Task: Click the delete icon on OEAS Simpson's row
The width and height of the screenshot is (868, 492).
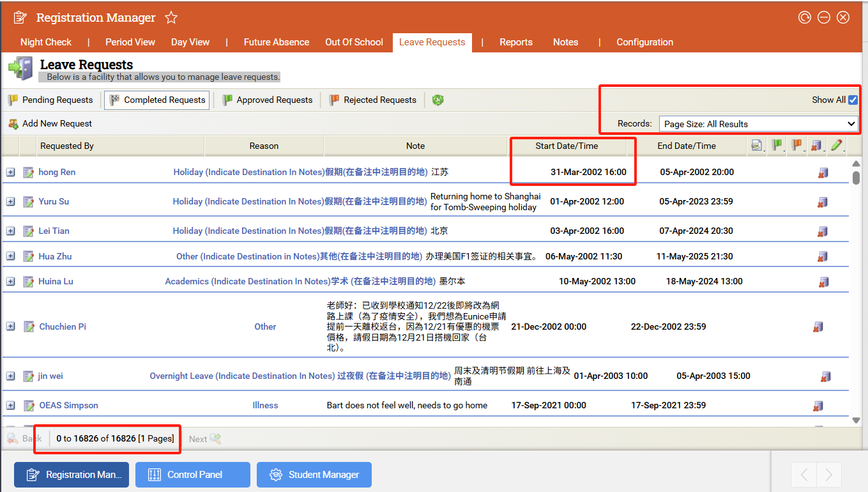Action: (x=818, y=406)
